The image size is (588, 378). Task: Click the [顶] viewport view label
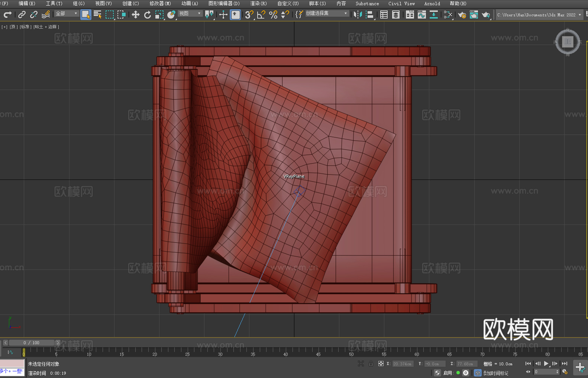point(13,27)
